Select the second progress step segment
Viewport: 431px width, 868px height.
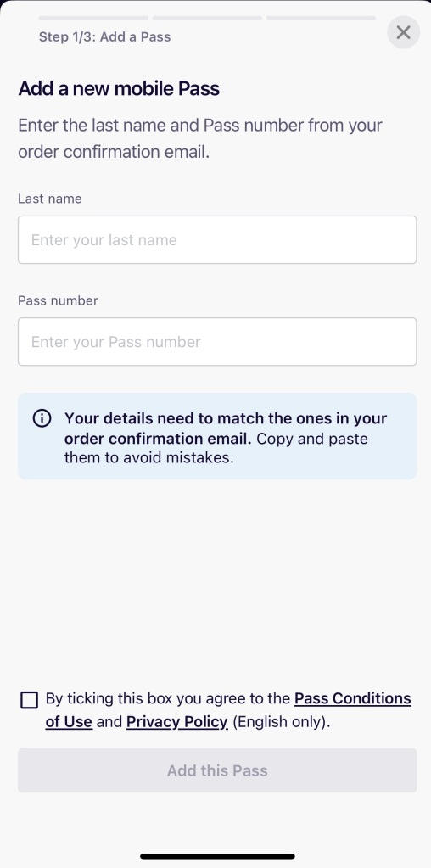(207, 19)
